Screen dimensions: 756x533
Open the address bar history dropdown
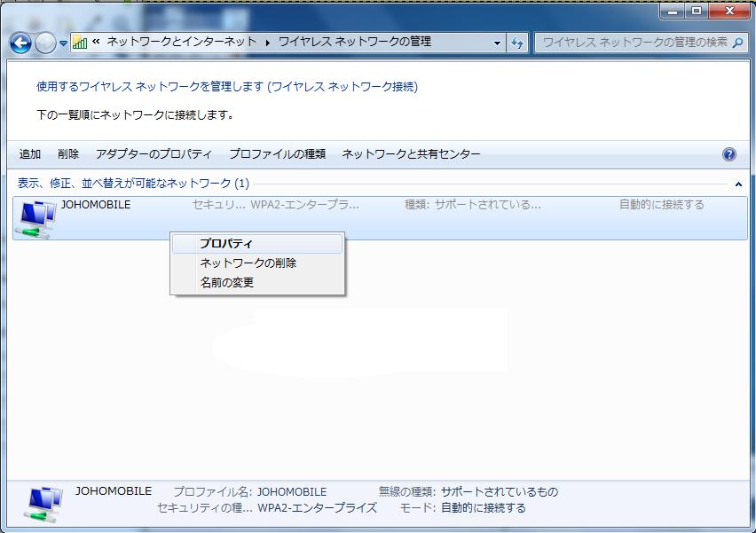click(x=497, y=43)
